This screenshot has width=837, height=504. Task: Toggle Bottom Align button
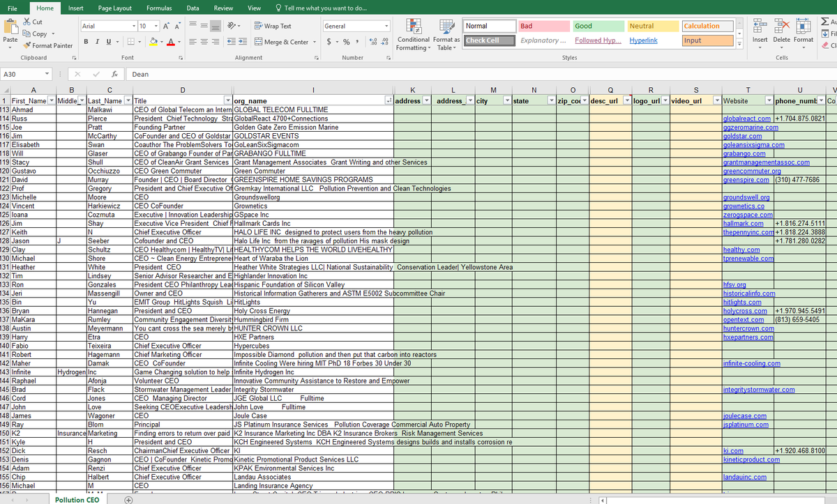[215, 26]
